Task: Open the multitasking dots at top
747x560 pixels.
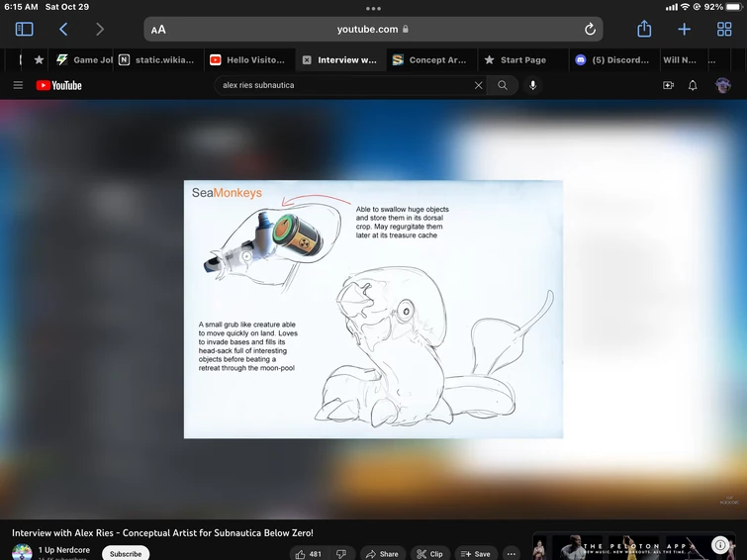Action: 374,8
